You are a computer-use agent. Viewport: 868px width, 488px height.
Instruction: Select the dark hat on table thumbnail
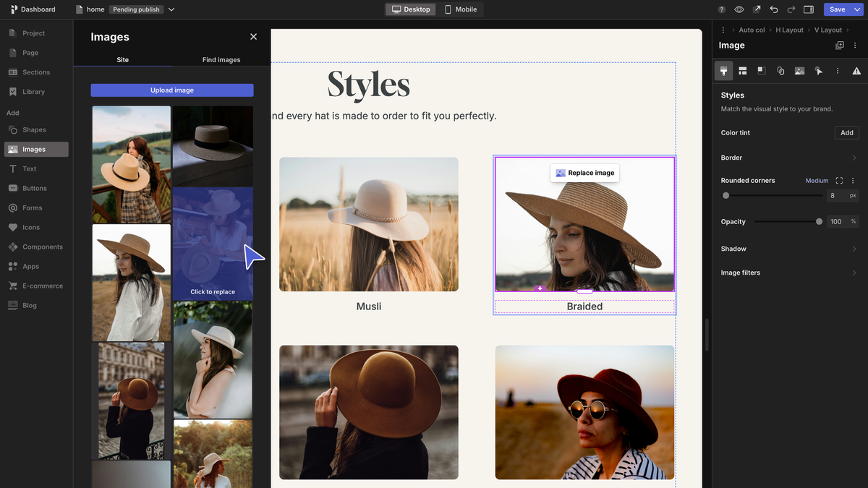coord(213,146)
